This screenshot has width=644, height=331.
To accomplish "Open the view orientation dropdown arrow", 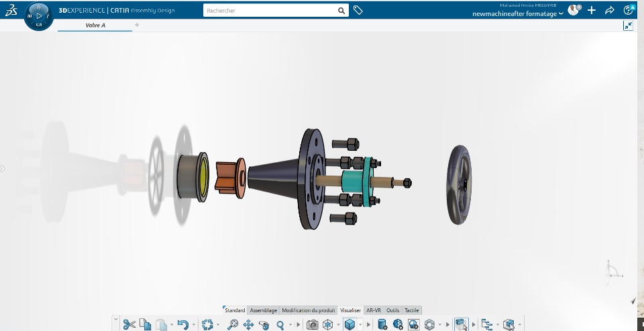I will tap(338, 325).
